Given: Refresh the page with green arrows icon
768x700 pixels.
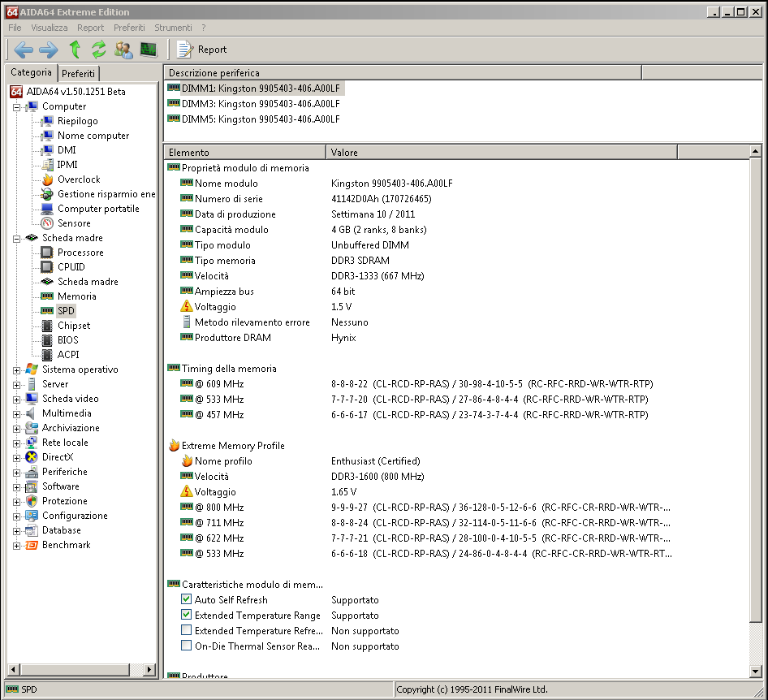Looking at the screenshot, I should (x=99, y=50).
